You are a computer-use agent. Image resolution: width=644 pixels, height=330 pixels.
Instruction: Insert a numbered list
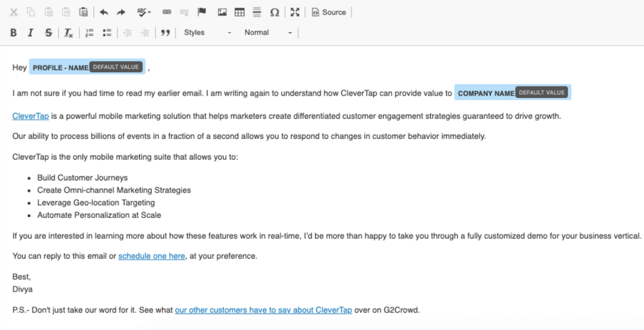pyautogui.click(x=89, y=33)
